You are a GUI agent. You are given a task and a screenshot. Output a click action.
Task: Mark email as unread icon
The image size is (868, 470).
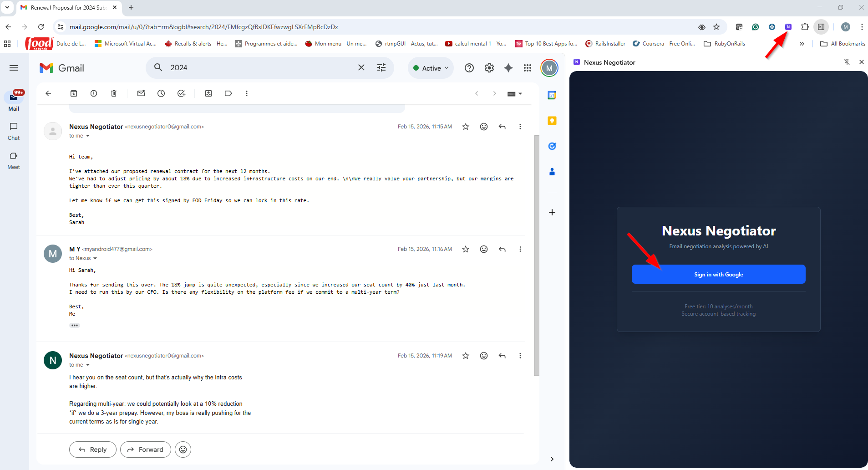coord(141,93)
